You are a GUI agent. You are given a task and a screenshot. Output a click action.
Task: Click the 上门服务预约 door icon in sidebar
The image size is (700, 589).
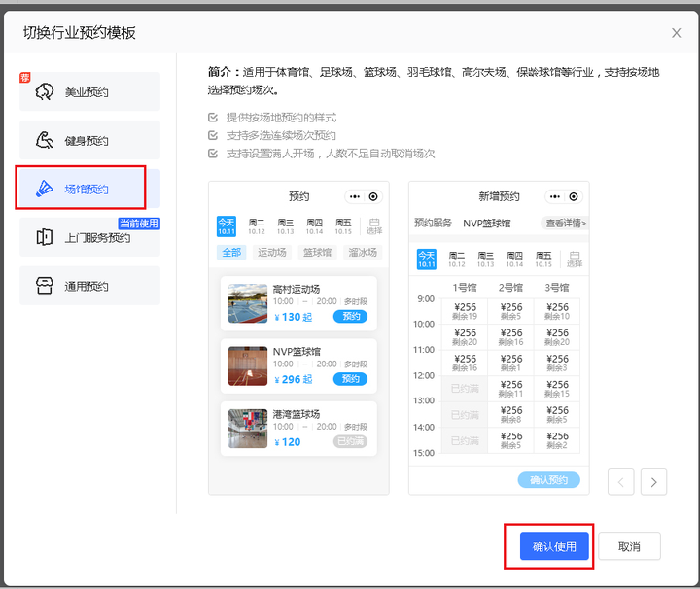(x=45, y=237)
